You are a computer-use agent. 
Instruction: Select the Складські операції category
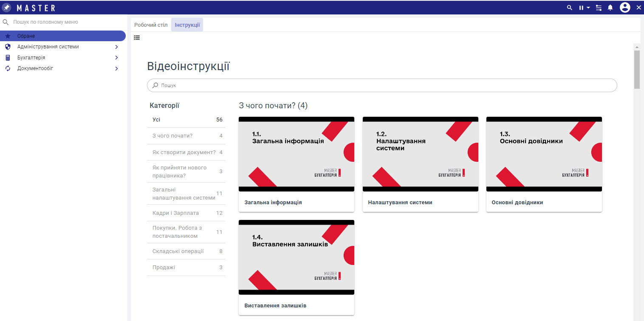(178, 251)
